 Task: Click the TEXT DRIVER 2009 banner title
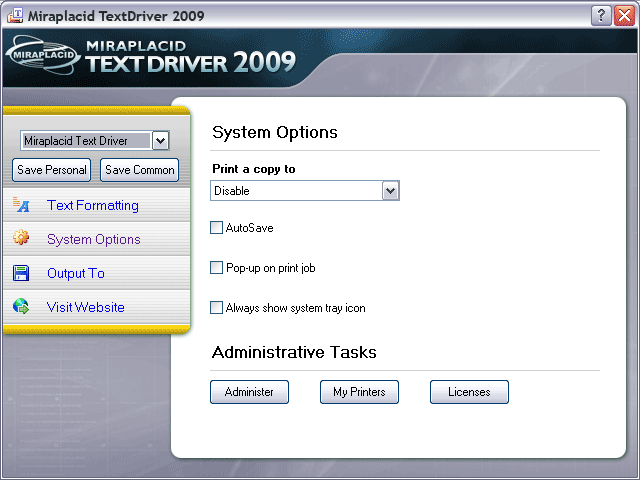pyautogui.click(x=190, y=63)
